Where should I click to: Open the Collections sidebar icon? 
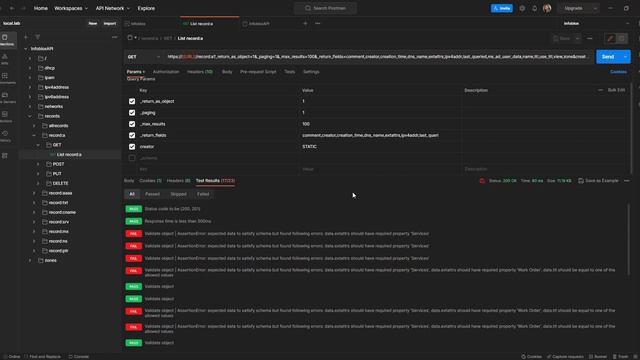[x=5, y=40]
